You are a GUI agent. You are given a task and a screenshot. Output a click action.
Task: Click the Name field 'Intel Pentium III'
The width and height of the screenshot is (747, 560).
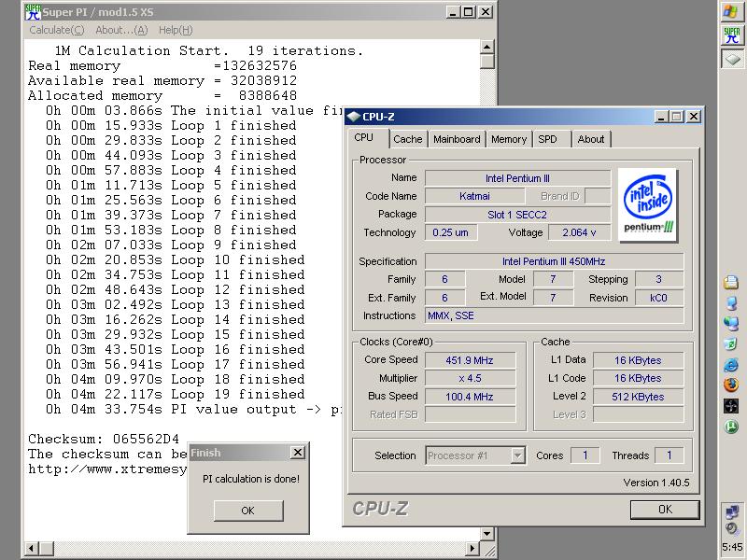point(517,178)
